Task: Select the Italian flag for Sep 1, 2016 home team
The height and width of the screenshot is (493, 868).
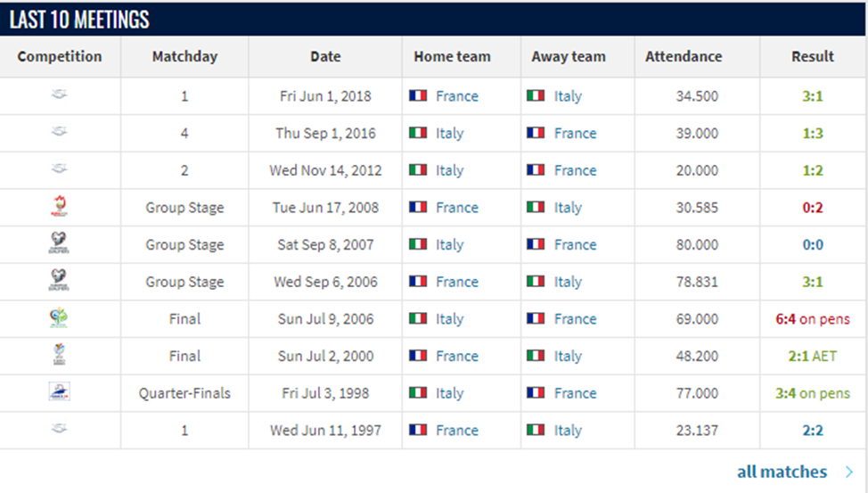Action: coord(418,133)
